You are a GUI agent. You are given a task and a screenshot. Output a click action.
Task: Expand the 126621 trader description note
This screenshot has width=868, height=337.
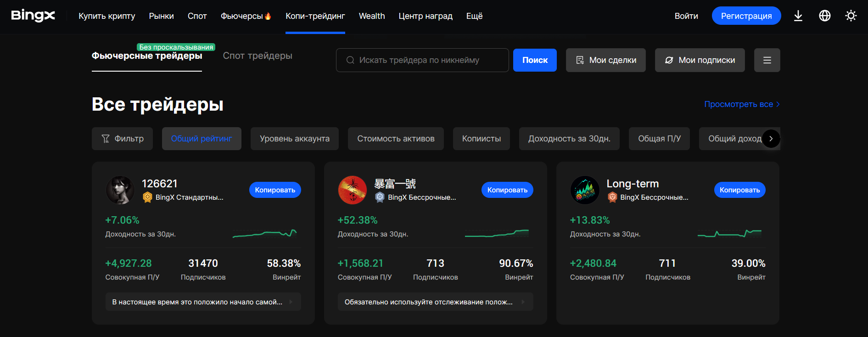click(x=203, y=302)
